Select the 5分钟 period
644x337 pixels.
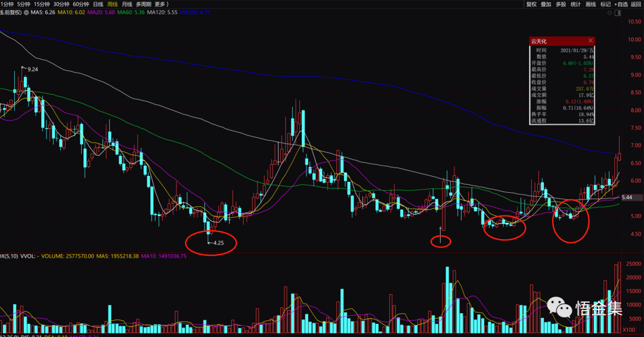(x=24, y=4)
